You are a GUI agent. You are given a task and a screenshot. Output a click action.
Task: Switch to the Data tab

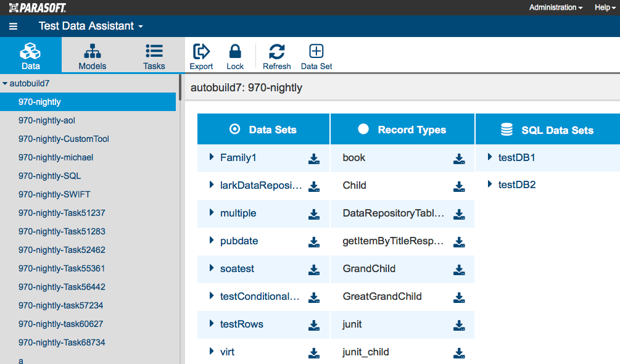point(31,55)
